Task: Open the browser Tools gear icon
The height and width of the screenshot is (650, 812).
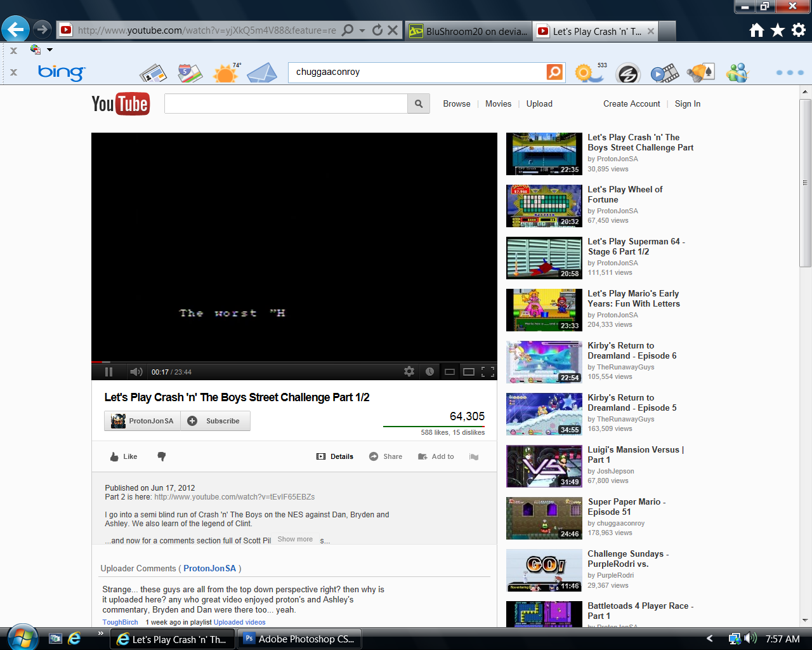Action: 799,30
